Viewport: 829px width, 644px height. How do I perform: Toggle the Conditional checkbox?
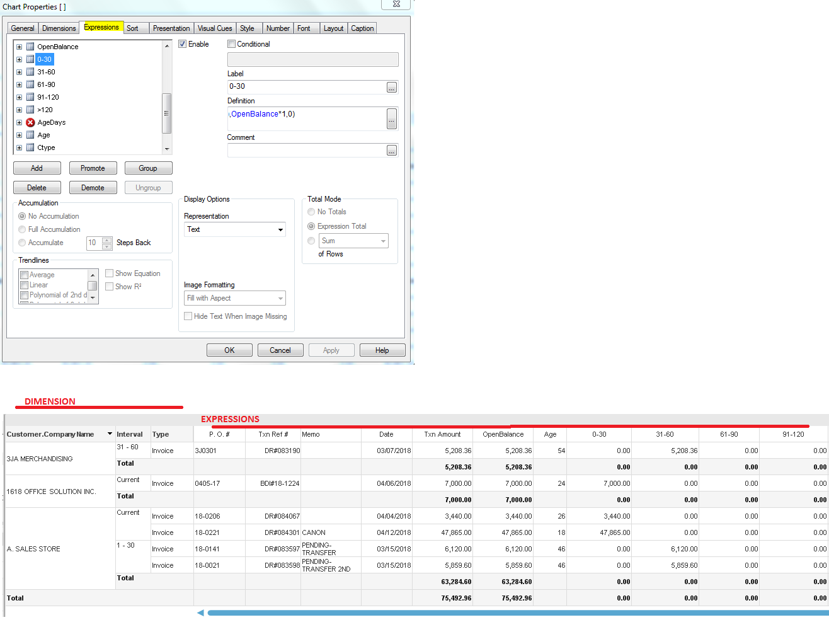(231, 44)
